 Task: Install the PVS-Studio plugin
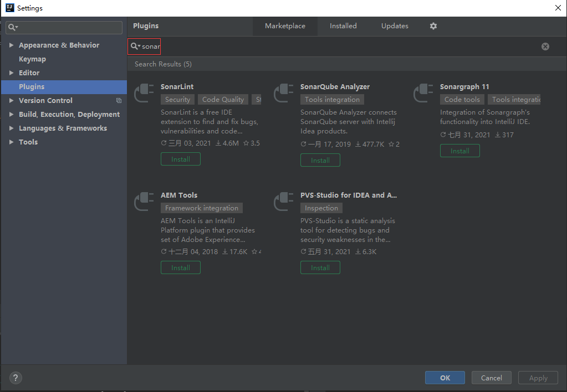pyautogui.click(x=320, y=267)
